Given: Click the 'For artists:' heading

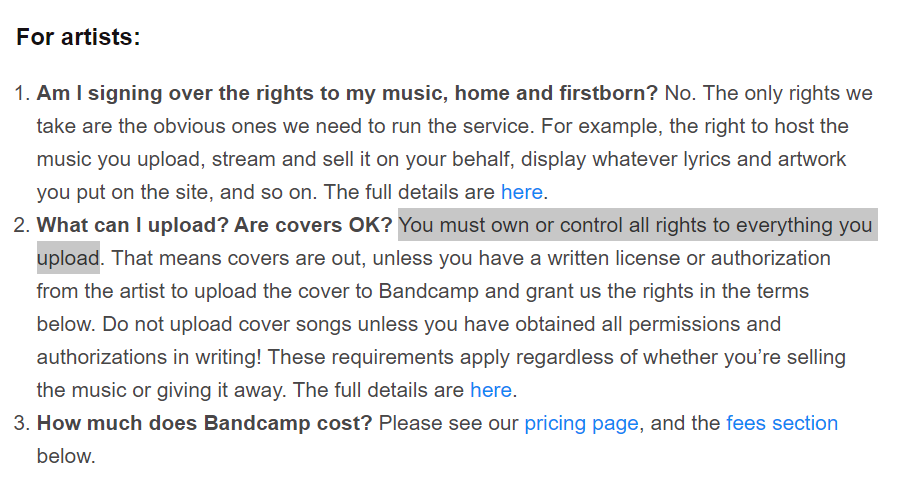Looking at the screenshot, I should click(x=79, y=37).
